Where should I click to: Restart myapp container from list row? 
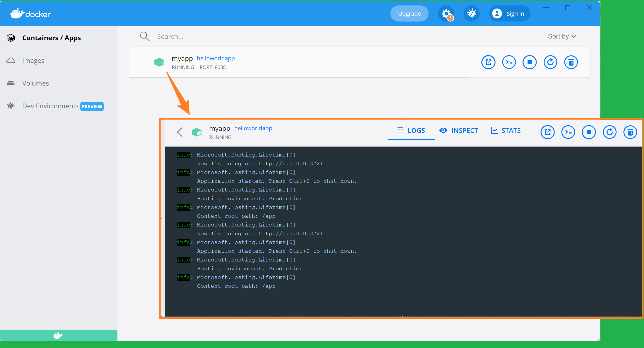[550, 62]
